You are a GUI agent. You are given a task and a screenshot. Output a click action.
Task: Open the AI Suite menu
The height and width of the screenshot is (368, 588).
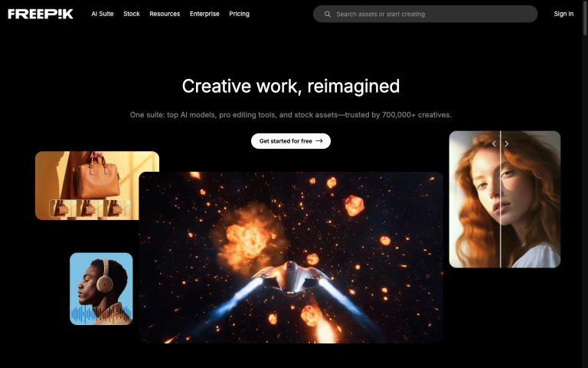[x=103, y=14]
